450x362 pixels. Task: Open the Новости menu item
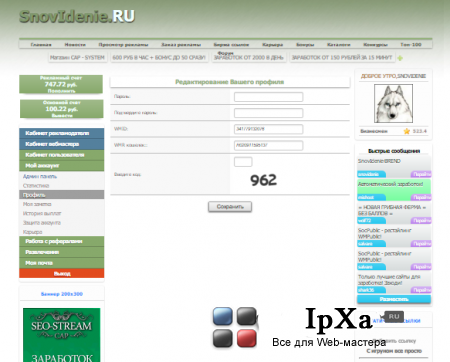click(x=75, y=44)
